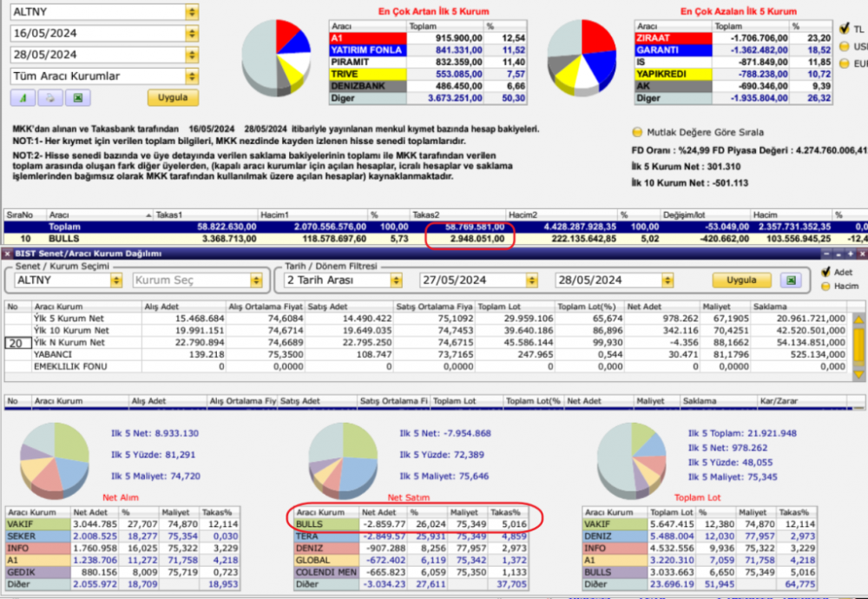Sort main table by Takas2 column header

(457, 214)
